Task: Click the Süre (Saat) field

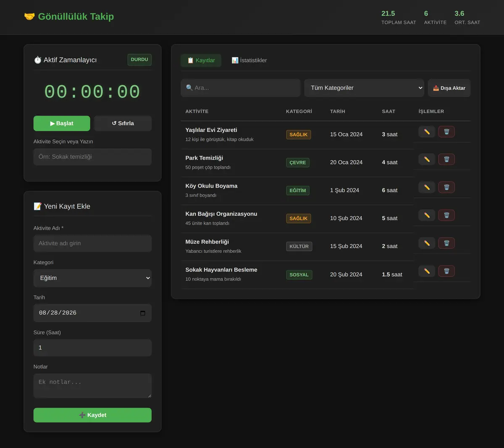Action: click(x=92, y=348)
